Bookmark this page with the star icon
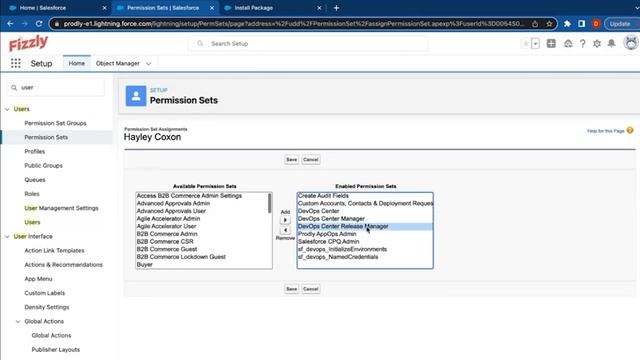Image resolution: width=640 pixels, height=360 pixels. coord(549,24)
